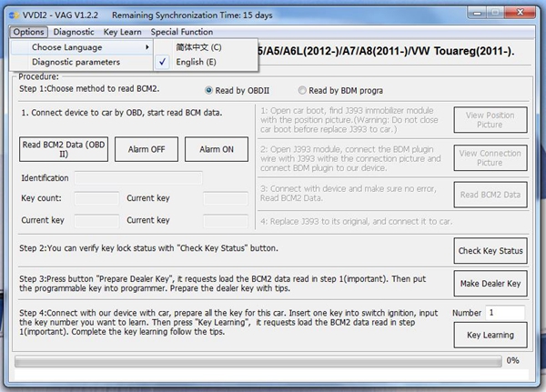
Task: Click the progress bar showing 0%
Action: coord(258,361)
